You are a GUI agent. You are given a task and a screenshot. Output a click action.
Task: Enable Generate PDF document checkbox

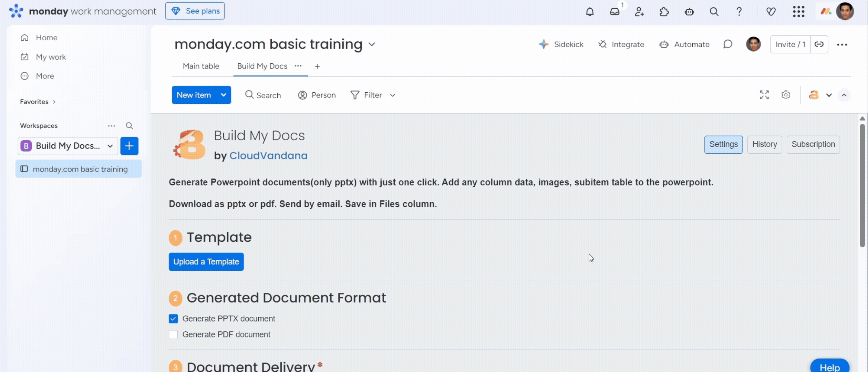tap(173, 335)
